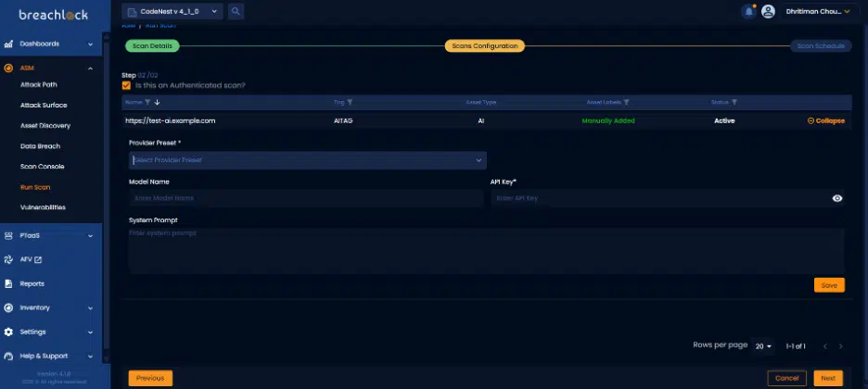The height and width of the screenshot is (389, 868).
Task: Click the System Prompt text area
Action: point(487,251)
